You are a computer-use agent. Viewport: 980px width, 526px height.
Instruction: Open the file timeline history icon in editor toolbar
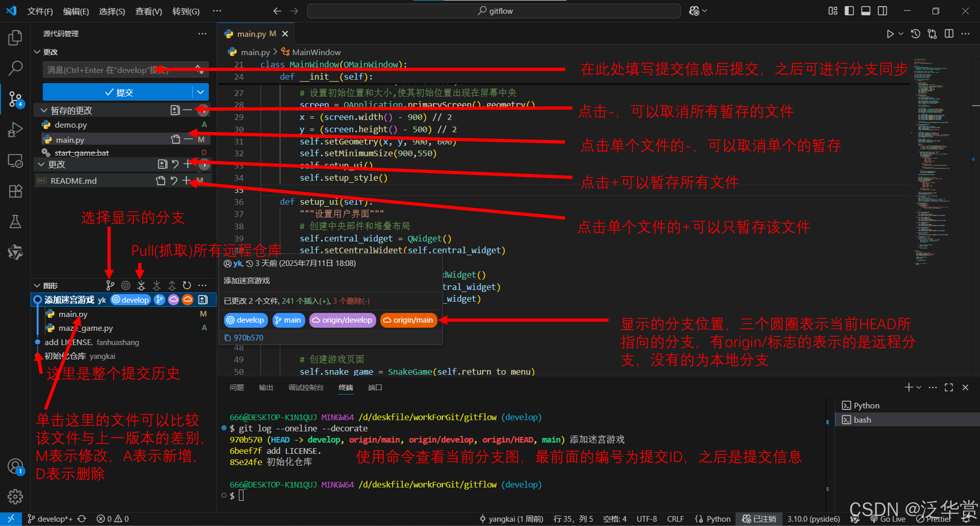pyautogui.click(x=916, y=34)
